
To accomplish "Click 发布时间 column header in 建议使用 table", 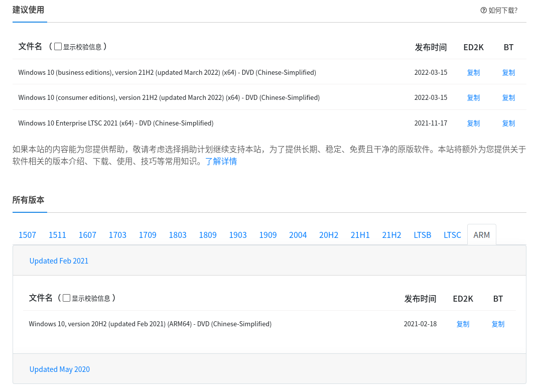I will pos(431,48).
